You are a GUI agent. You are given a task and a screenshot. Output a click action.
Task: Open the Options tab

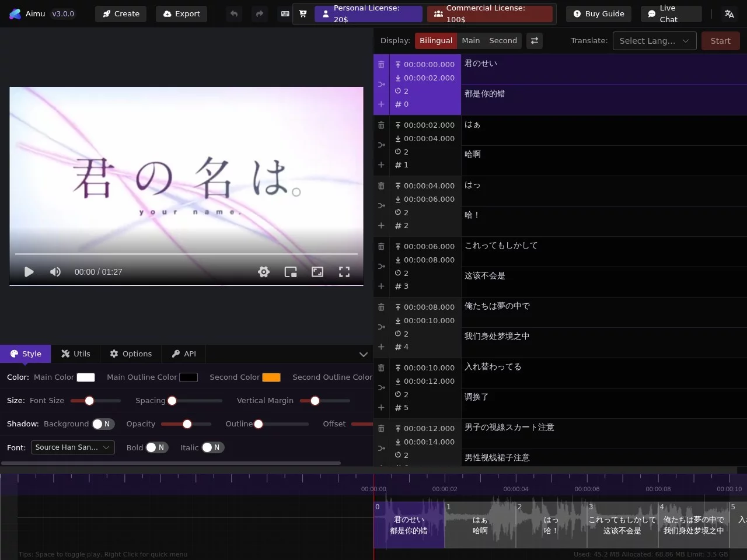coord(131,353)
